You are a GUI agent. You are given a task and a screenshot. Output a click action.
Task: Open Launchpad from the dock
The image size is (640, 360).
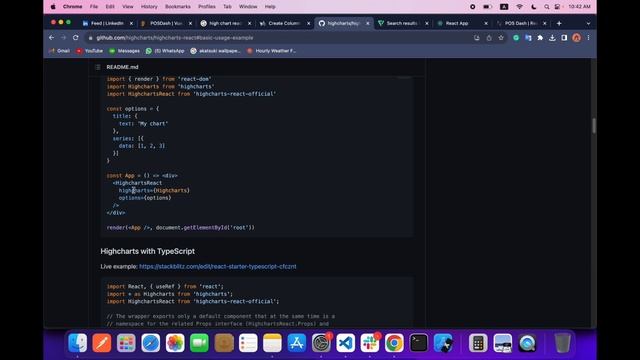[x=126, y=343]
